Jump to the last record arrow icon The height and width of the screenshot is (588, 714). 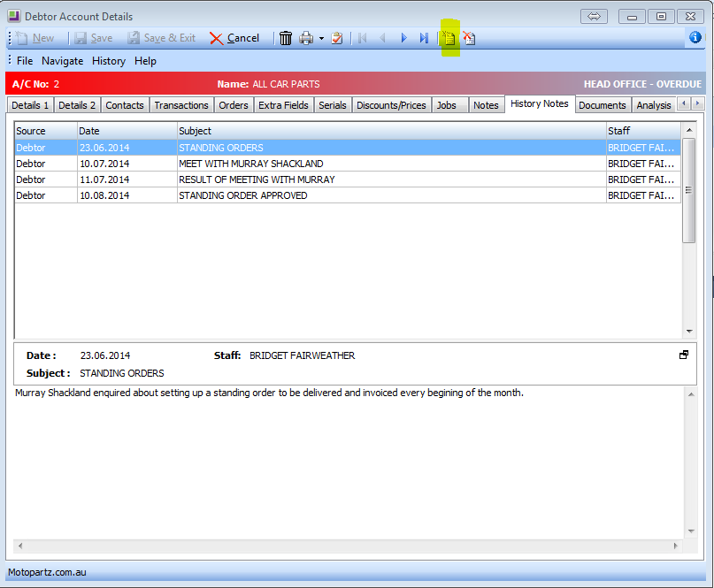point(424,38)
